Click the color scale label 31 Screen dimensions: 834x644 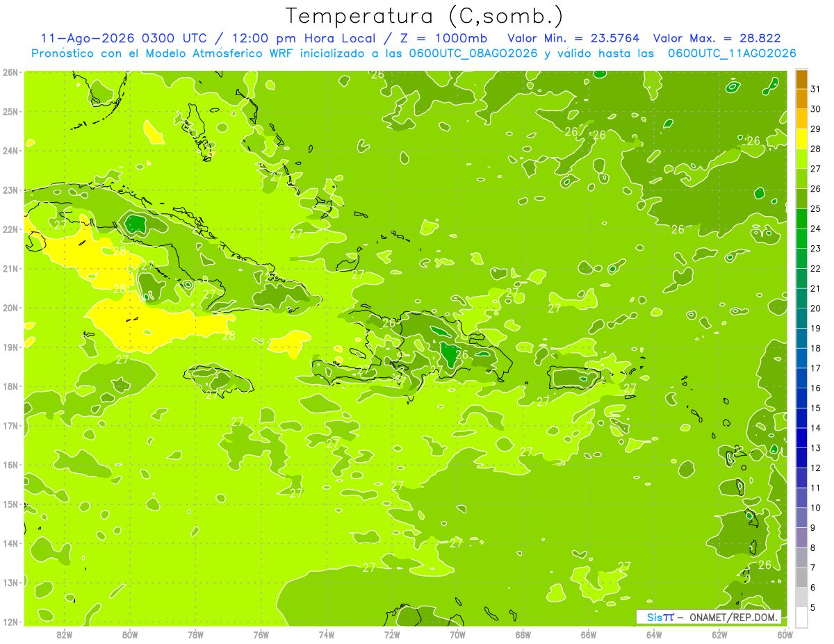click(x=816, y=88)
